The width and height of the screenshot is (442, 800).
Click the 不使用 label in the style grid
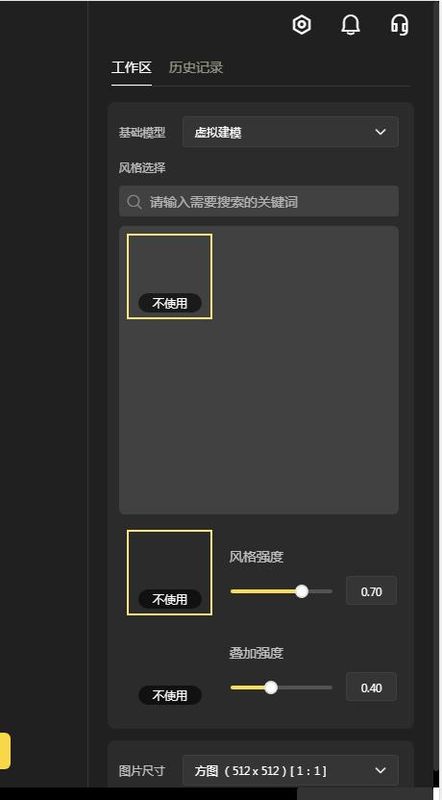coord(170,304)
